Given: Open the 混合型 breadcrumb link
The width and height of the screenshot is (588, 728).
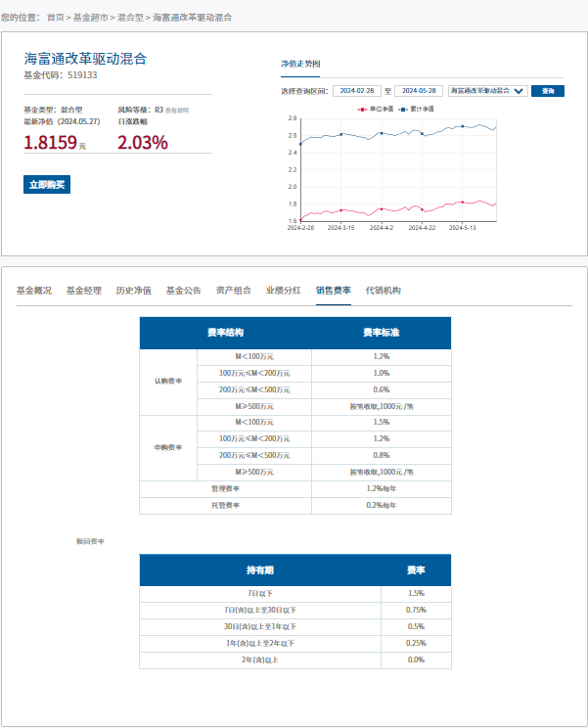Looking at the screenshot, I should pyautogui.click(x=130, y=18).
